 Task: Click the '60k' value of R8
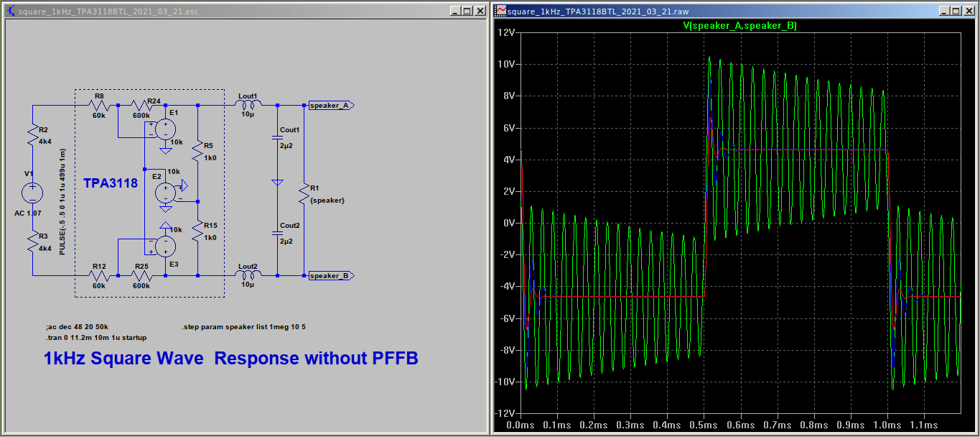pyautogui.click(x=99, y=116)
